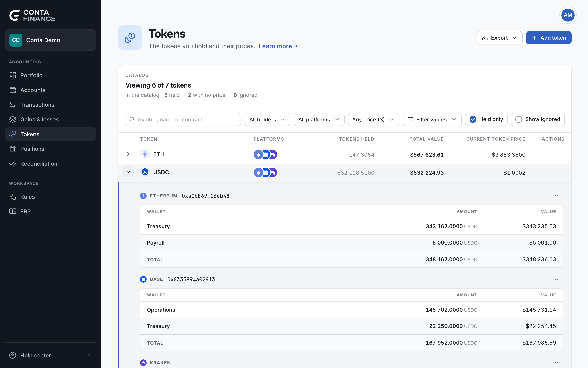This screenshot has width=588, height=368.
Task: Open Reconciliation in sidebar
Action: (50, 164)
